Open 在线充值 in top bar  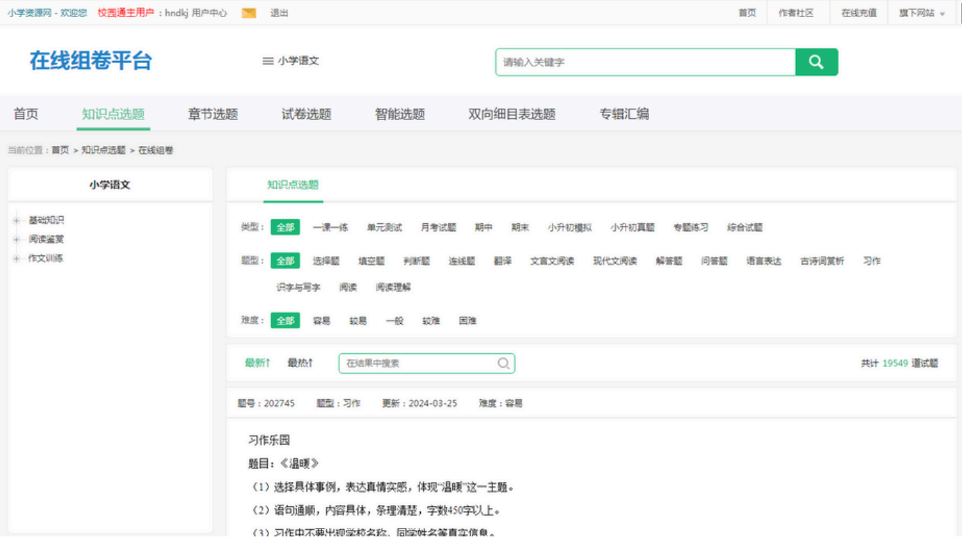coord(859,13)
